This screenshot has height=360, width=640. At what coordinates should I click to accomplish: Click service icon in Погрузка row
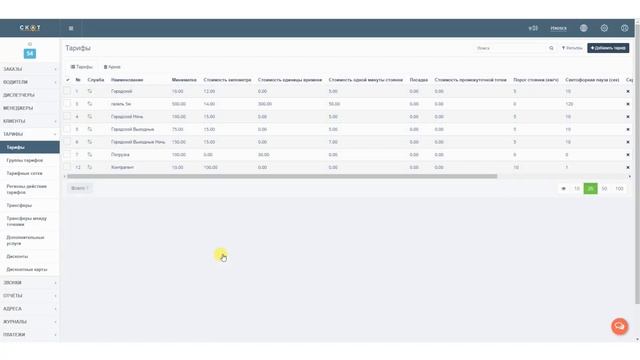90,155
